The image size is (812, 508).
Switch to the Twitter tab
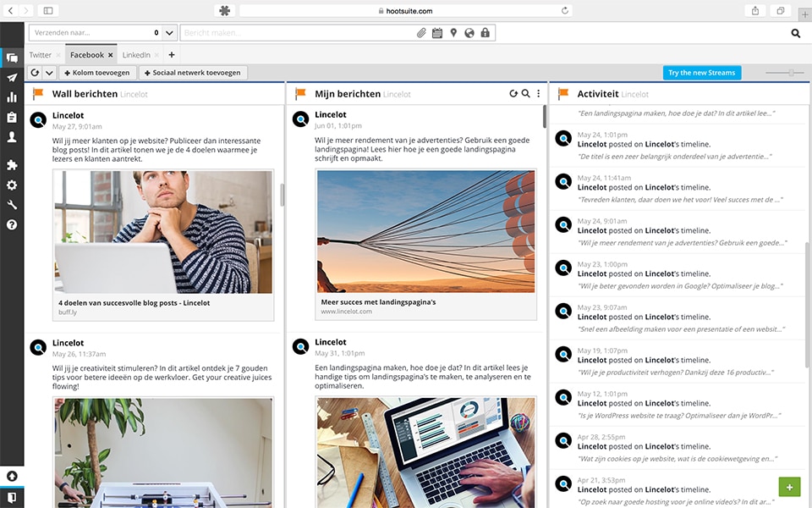(x=41, y=55)
